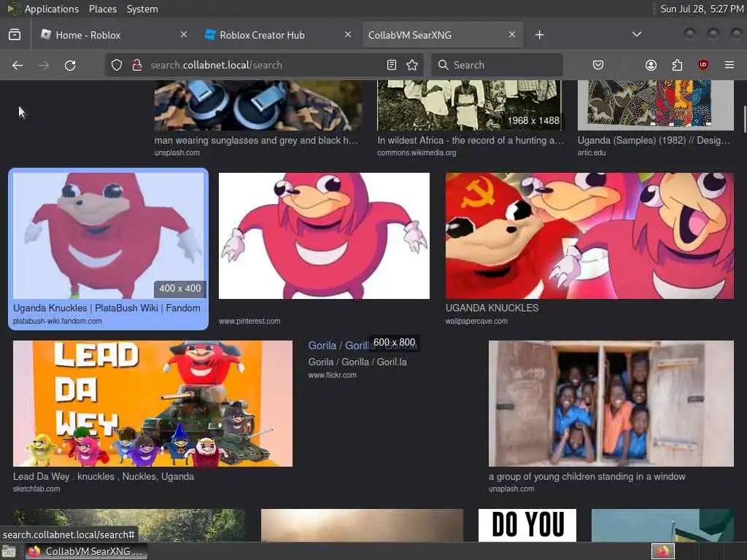This screenshot has height=560, width=747.
Task: Click the UGANDA KNUCKLES caption text
Action: [x=492, y=308]
